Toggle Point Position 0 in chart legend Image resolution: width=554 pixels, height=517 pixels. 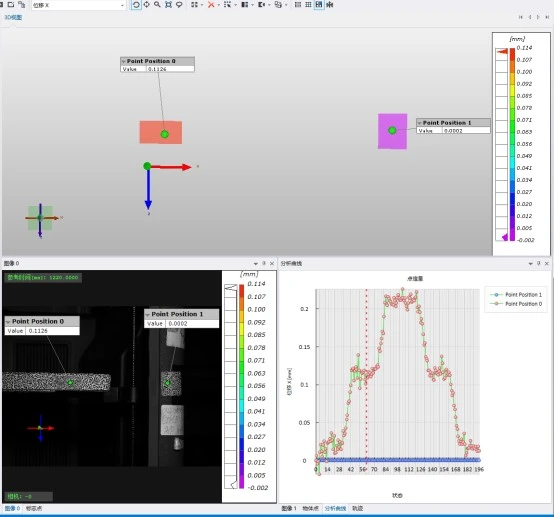pos(515,304)
